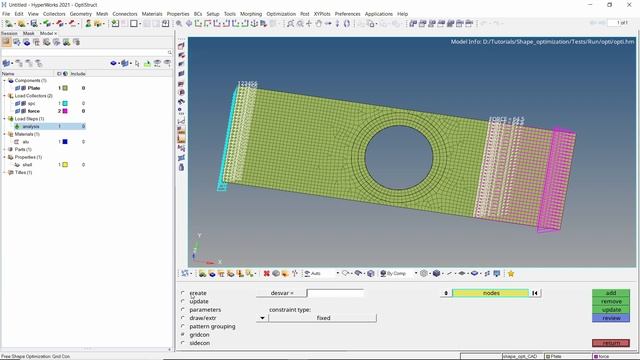Click the anchor-shaped view icon in top toolbar
The height and width of the screenshot is (360, 640).
[x=254, y=24]
